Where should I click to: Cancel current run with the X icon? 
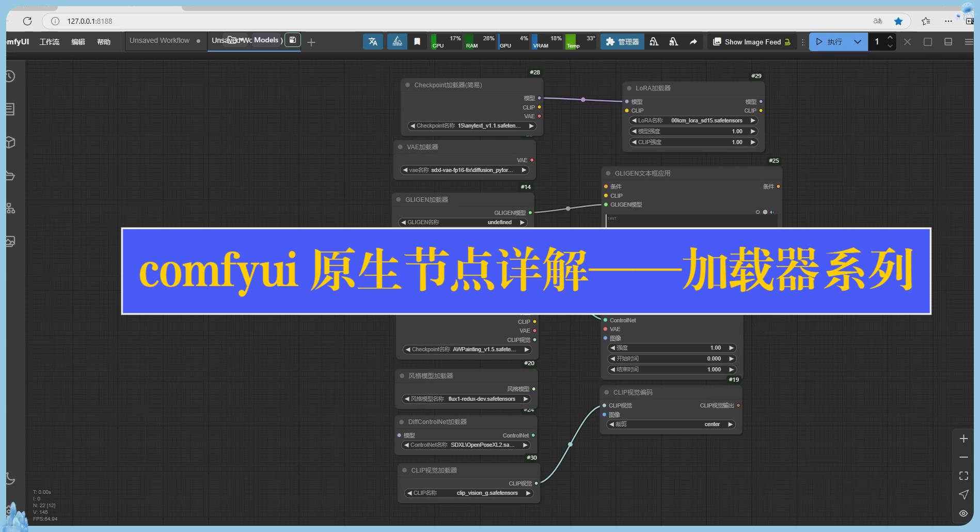[908, 42]
